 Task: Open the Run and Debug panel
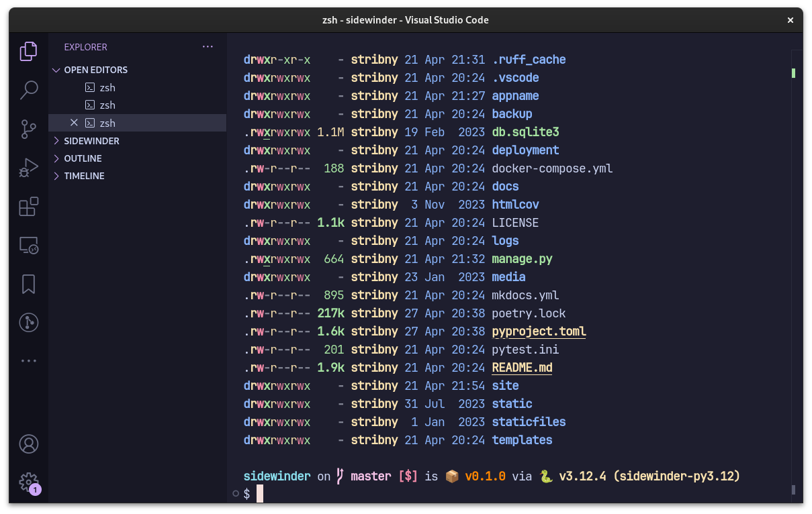click(28, 168)
